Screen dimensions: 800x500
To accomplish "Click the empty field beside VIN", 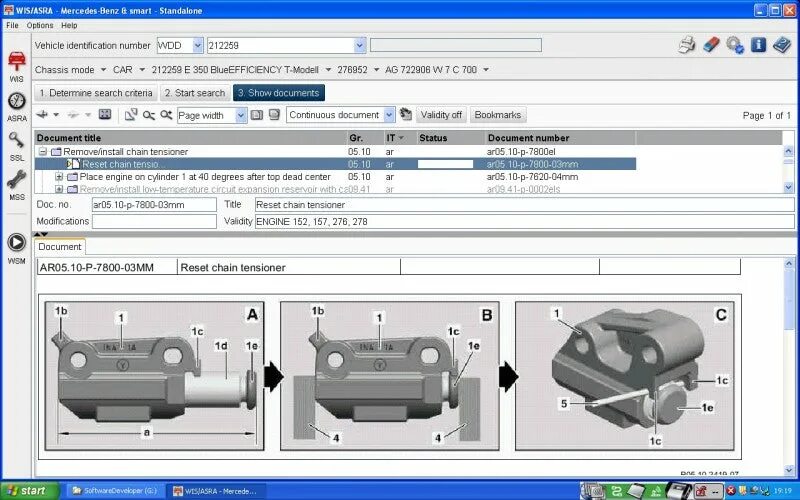I will tap(456, 45).
